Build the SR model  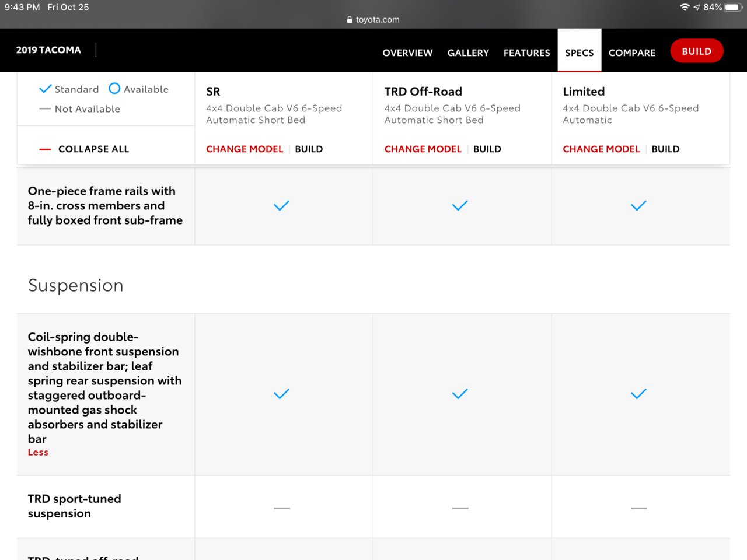tap(309, 149)
